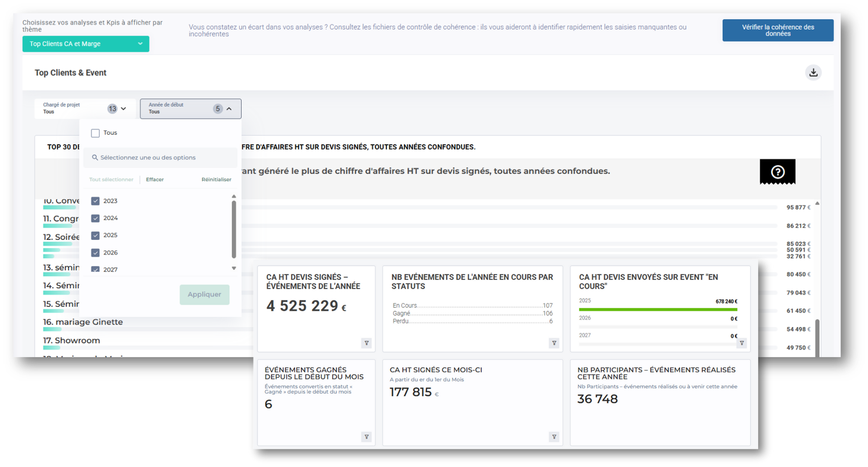Click the search magnifier icon in options field
Image resolution: width=868 pixels, height=467 pixels.
(x=95, y=157)
